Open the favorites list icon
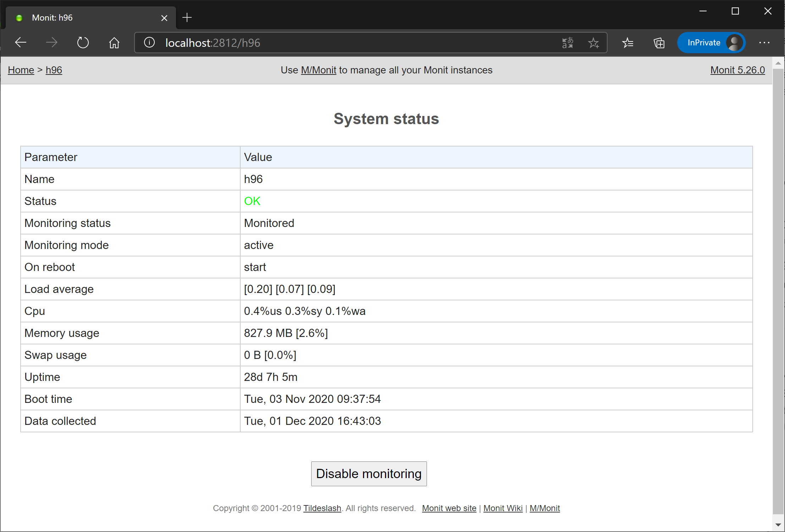The image size is (785, 532). 628,43
